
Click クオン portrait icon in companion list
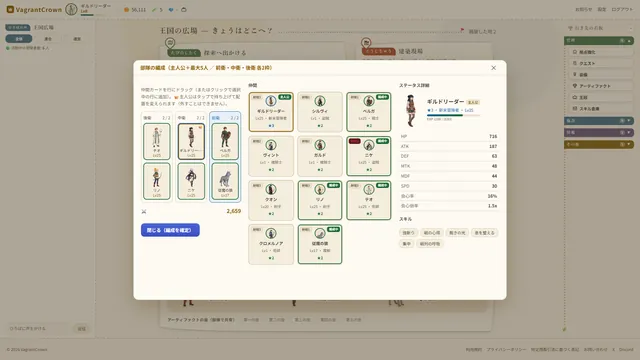pos(271,189)
